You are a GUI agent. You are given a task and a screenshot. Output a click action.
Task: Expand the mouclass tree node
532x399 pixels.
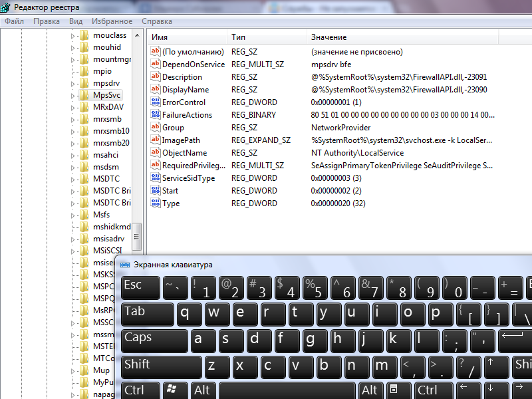pyautogui.click(x=73, y=35)
